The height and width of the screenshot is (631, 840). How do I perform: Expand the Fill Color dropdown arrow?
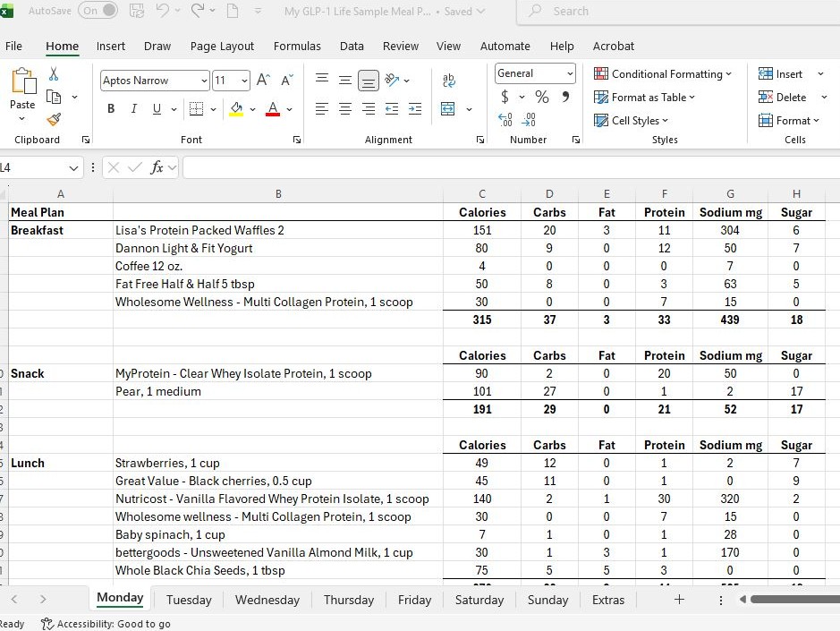pos(252,108)
